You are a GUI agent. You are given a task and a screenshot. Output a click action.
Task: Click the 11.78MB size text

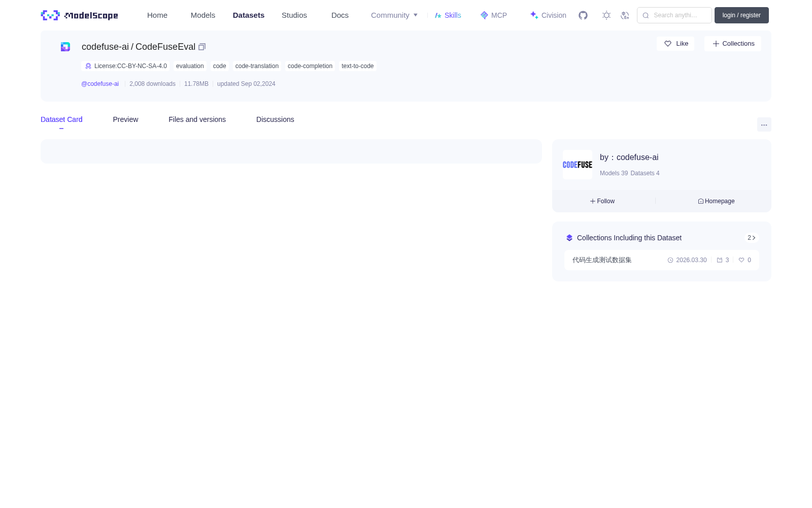coord(196,84)
